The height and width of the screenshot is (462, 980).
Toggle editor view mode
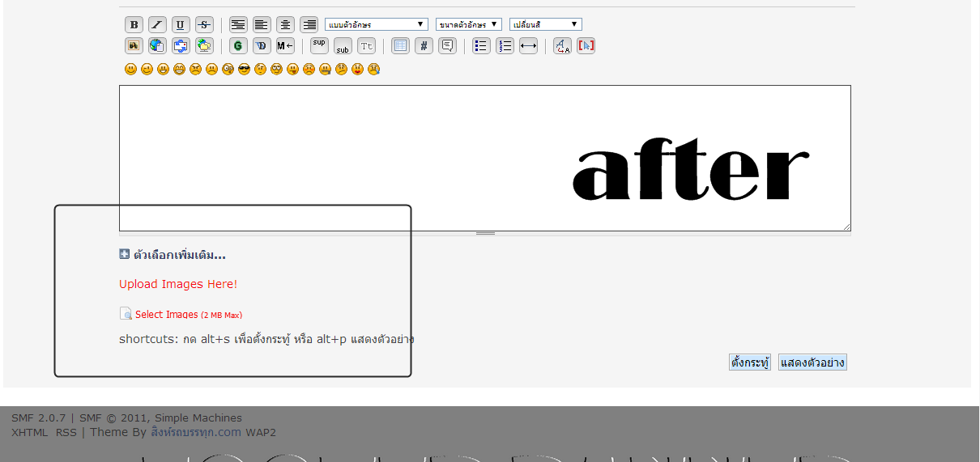point(586,45)
